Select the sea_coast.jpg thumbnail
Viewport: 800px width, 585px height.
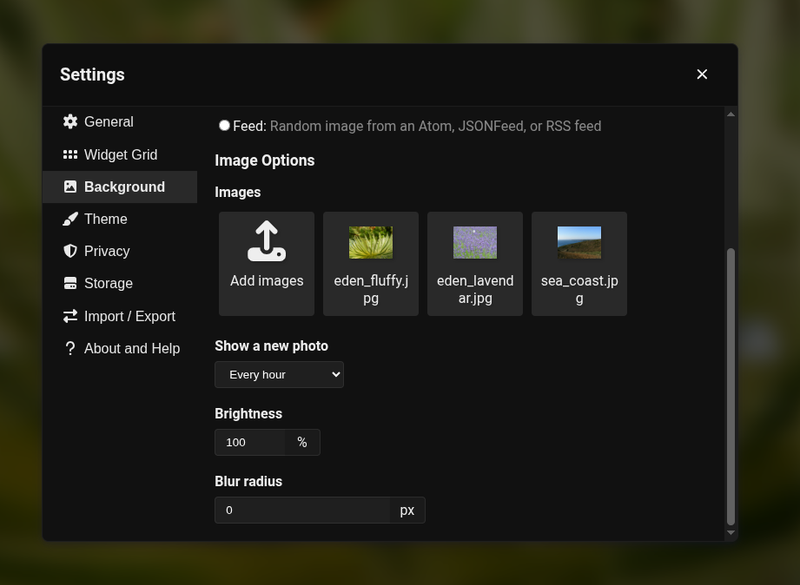[579, 242]
